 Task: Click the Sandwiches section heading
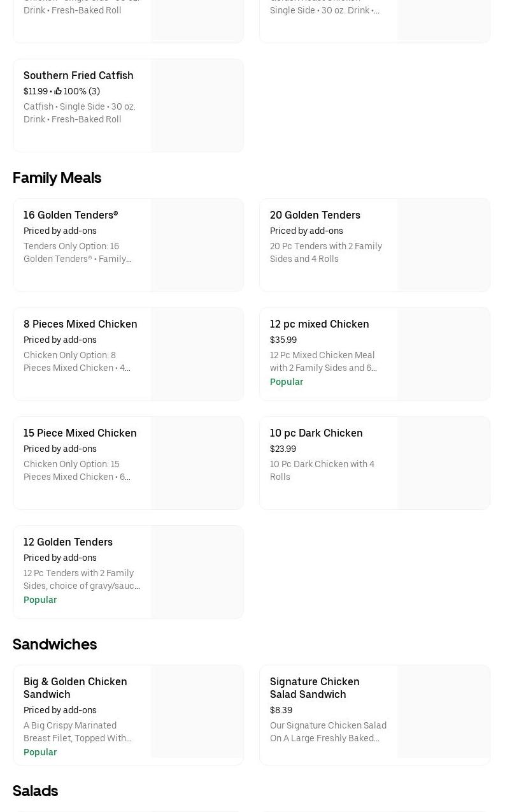click(55, 644)
